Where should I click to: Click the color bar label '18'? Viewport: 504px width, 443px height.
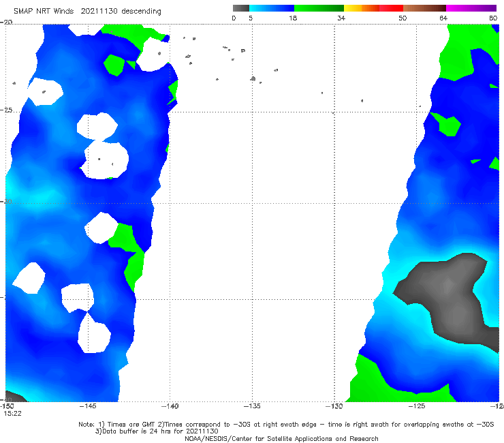[293, 18]
